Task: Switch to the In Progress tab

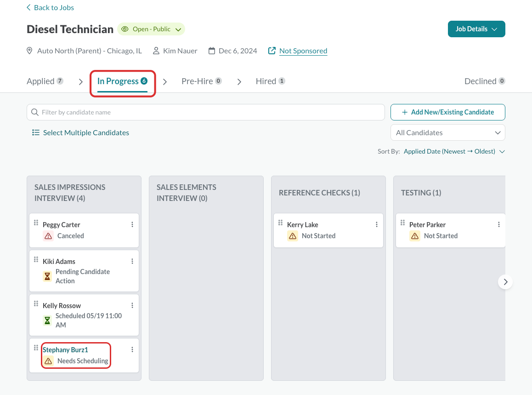Action: pos(123,81)
